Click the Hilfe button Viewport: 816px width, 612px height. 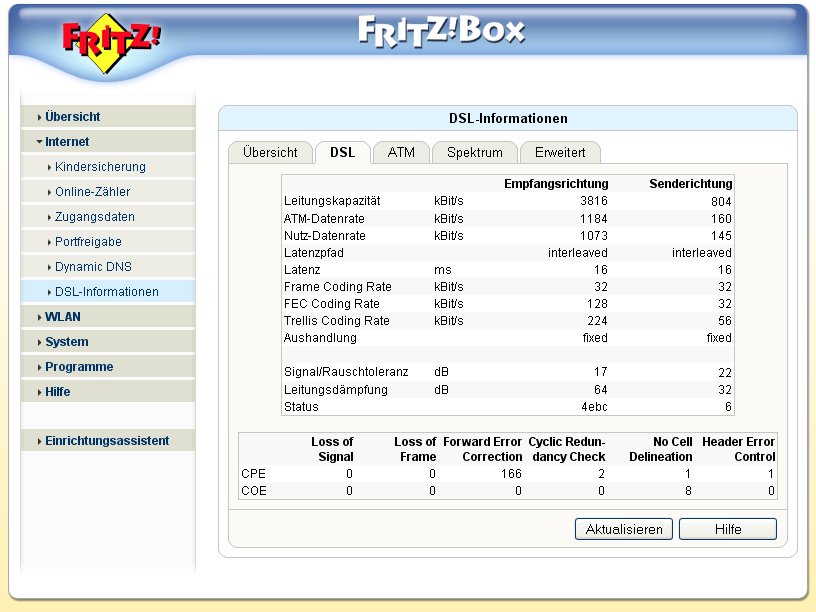728,529
